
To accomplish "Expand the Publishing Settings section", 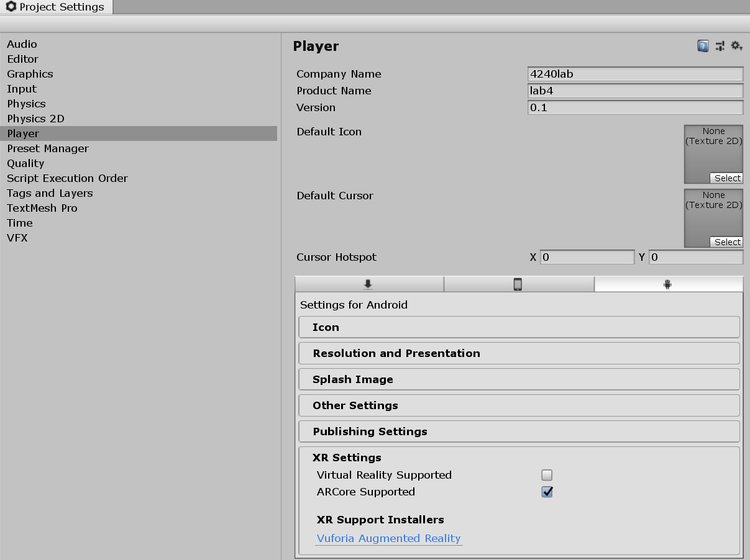I will [519, 431].
